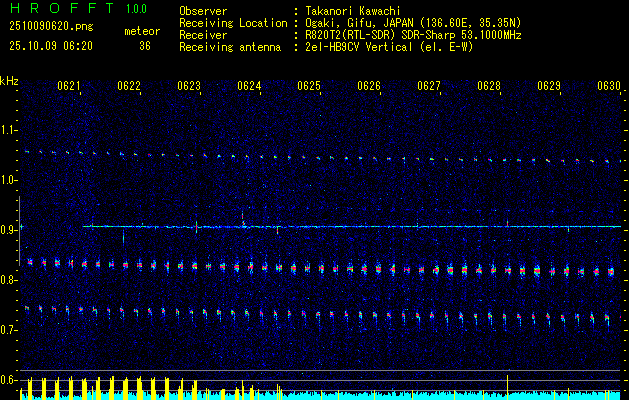629x400 pixels.
Task: Click the 0626 time label
Action: (x=369, y=86)
